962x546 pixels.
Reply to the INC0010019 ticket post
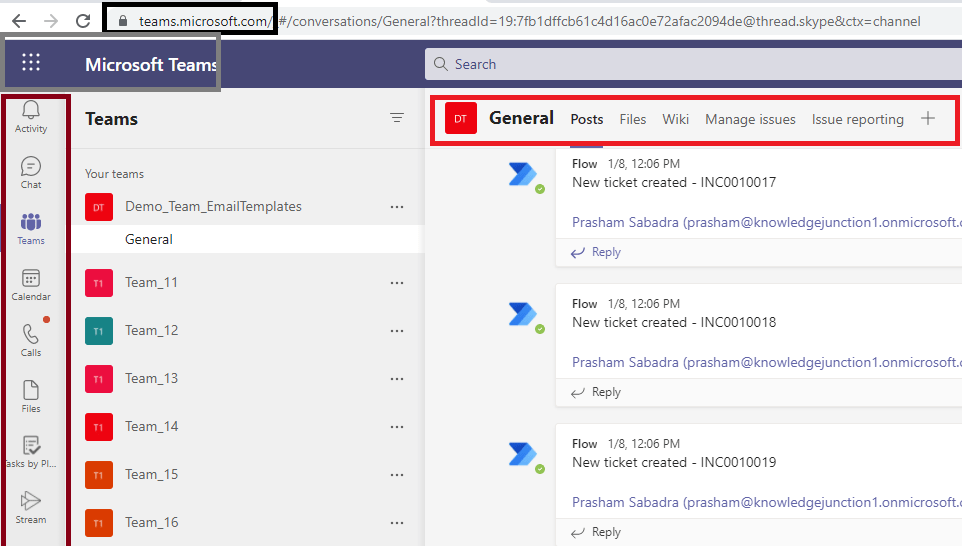[596, 532]
